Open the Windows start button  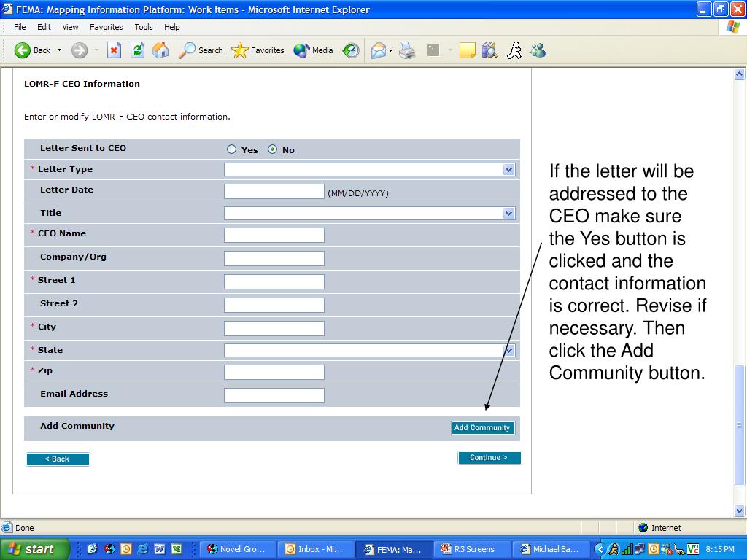click(x=34, y=549)
